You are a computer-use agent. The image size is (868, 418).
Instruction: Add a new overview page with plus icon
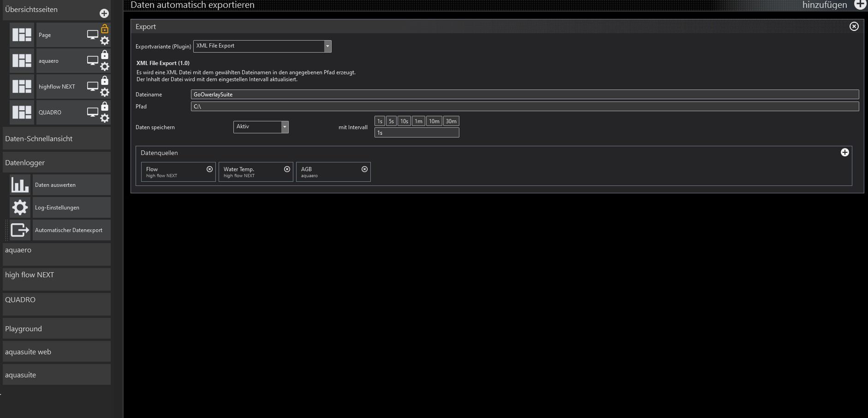point(104,13)
